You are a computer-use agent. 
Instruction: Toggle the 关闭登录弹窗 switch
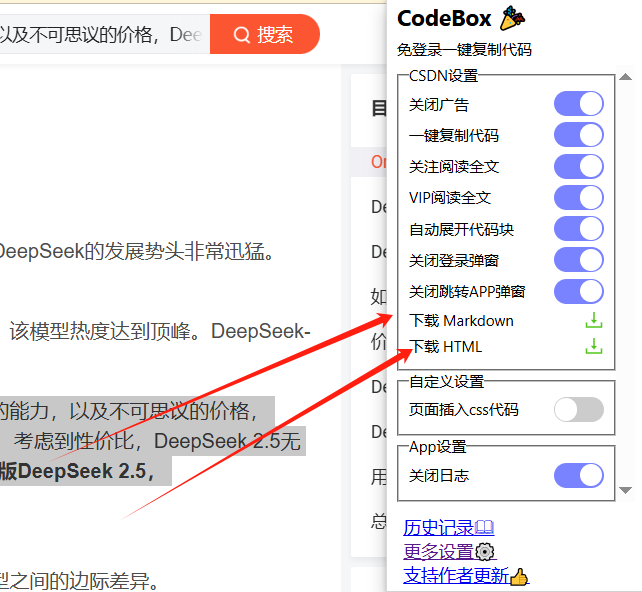point(579,260)
